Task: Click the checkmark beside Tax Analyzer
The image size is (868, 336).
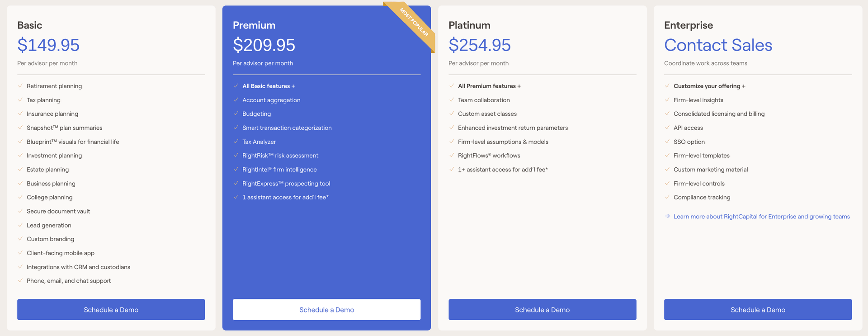Action: pos(236,142)
